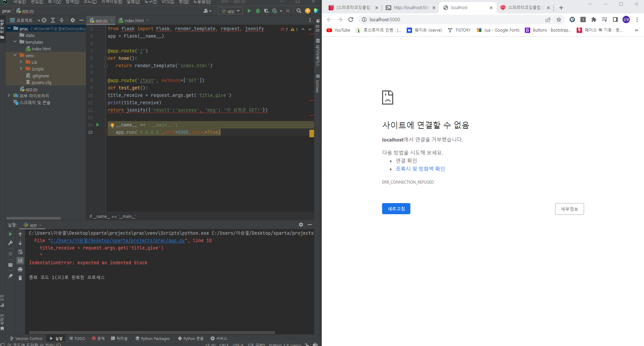This screenshot has height=346, width=644.
Task: Open the TODO tool window
Action: click(x=77, y=338)
